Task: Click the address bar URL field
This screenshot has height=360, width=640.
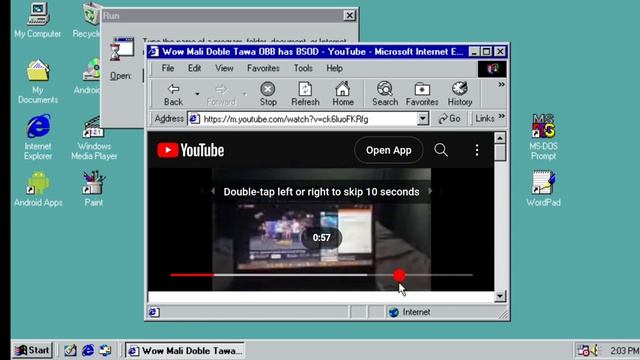Action: point(308,119)
